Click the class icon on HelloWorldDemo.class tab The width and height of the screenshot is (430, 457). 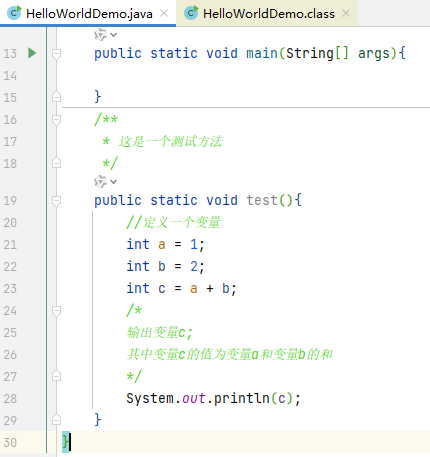click(x=191, y=13)
